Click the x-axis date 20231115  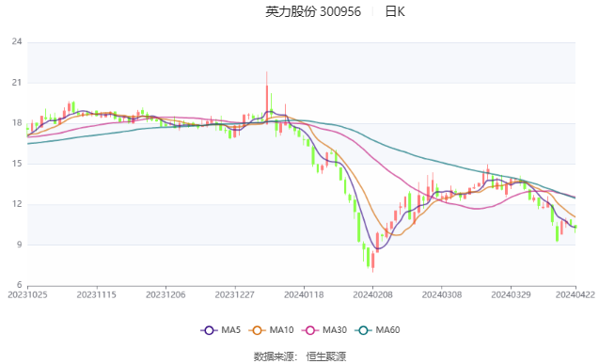[97, 294]
